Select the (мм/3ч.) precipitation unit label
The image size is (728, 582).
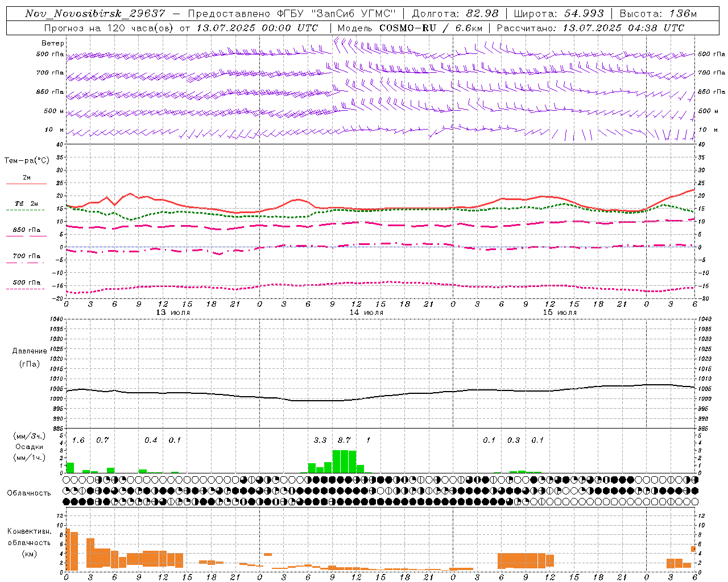tap(30, 436)
